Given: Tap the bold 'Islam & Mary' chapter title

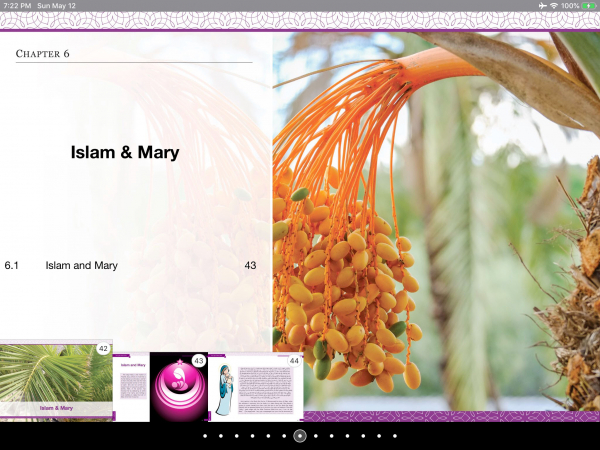Looking at the screenshot, I should pyautogui.click(x=125, y=153).
